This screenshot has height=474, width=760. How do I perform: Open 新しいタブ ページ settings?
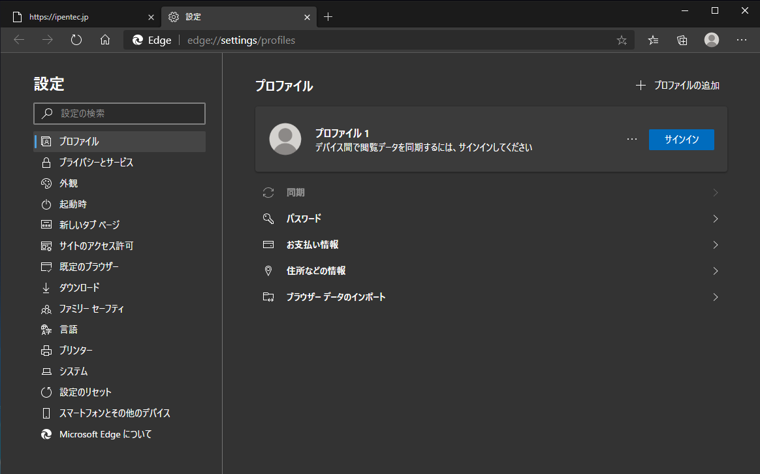coord(119,225)
